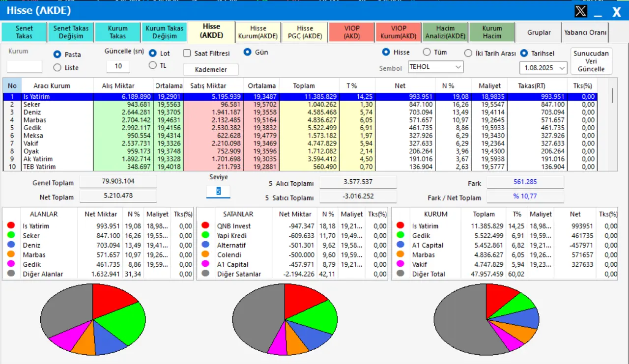The image size is (629, 364).
Task: Click the KURUM pie chart
Action: point(486,319)
